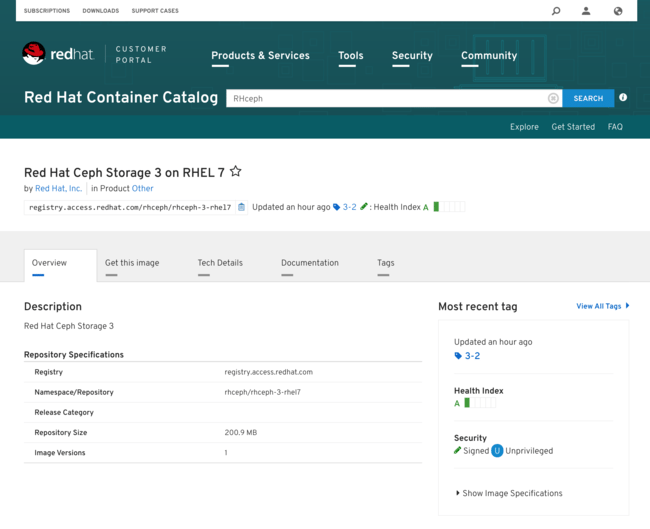Viewport: 650px width, 529px height.
Task: Click the globe language icon
Action: tap(617, 11)
